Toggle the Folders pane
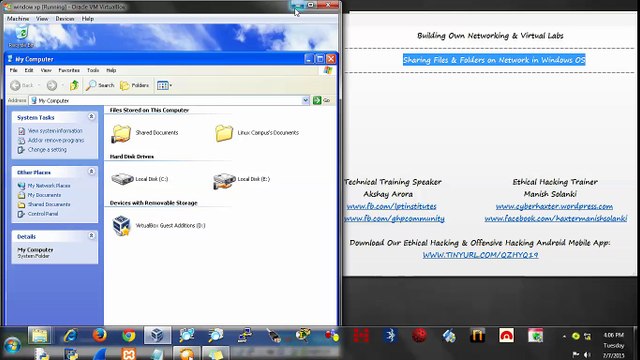This screenshot has width=640, height=360. [134, 85]
